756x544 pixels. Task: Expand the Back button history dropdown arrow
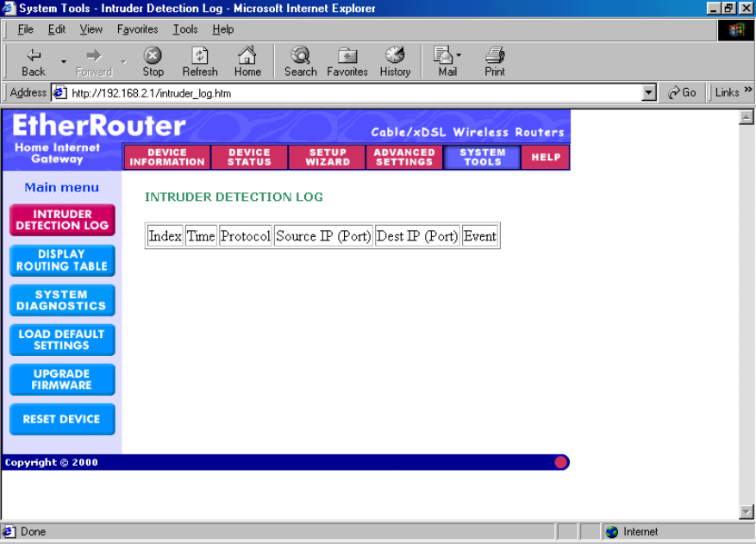[x=63, y=62]
